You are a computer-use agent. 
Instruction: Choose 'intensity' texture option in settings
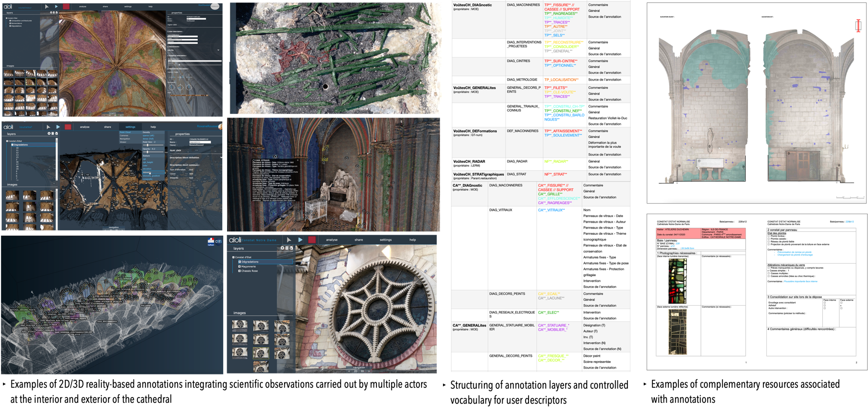(146, 172)
